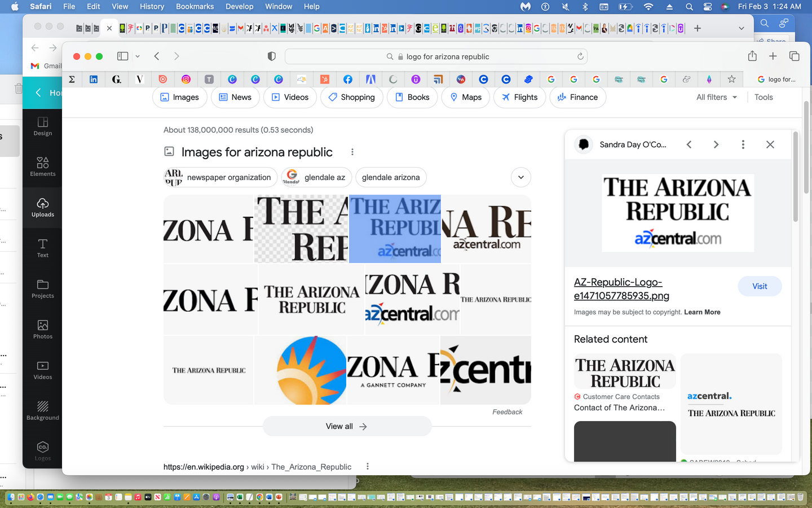
Task: Open sidebar tab group dropdown arrow
Action: click(138, 56)
